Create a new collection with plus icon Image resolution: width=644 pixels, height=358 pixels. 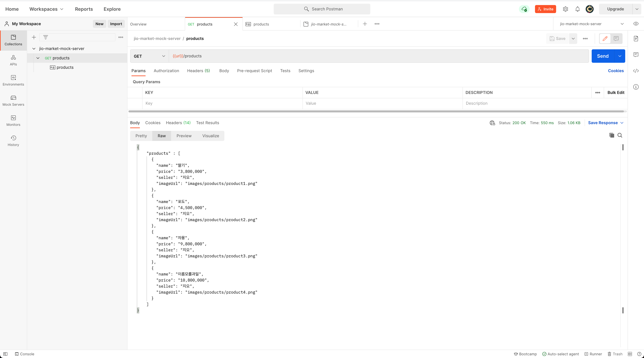(34, 37)
